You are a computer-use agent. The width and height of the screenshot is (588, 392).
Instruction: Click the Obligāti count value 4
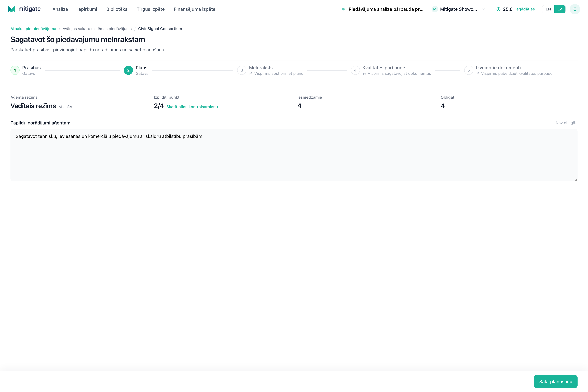(443, 106)
